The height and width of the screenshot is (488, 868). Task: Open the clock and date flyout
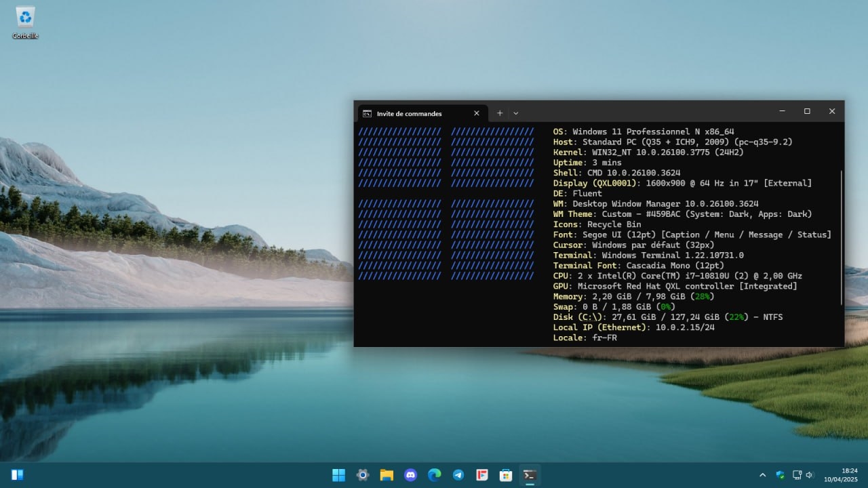[840, 475]
